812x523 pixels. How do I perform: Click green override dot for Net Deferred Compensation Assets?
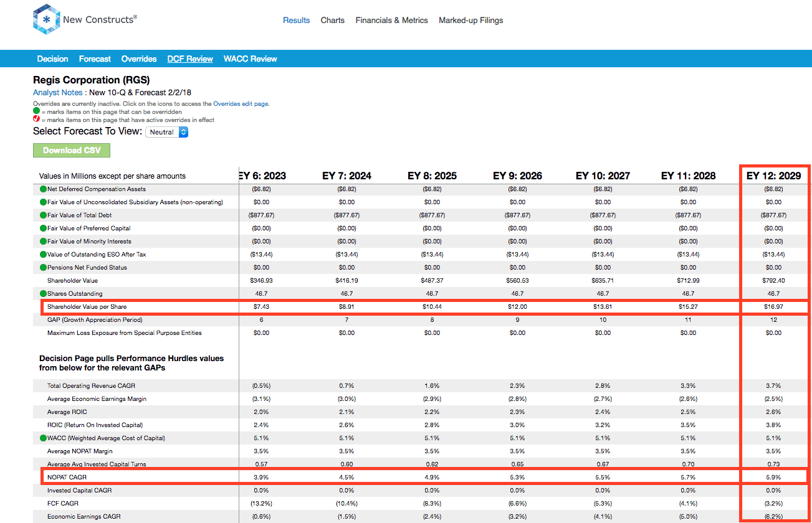pos(43,189)
